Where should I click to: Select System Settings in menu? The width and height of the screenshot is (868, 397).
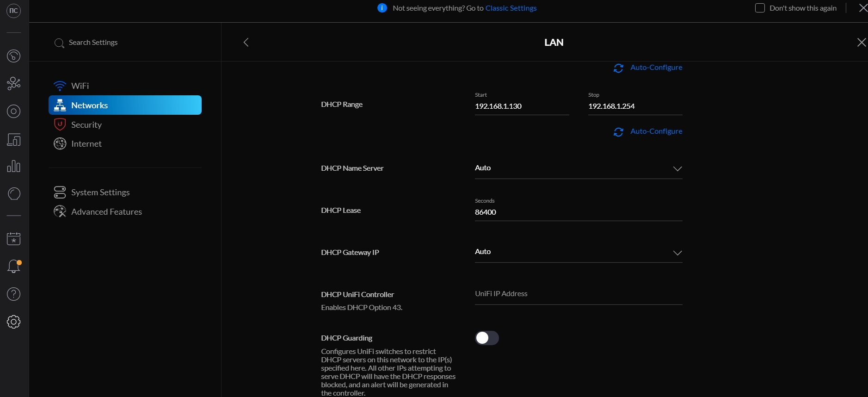125,192
